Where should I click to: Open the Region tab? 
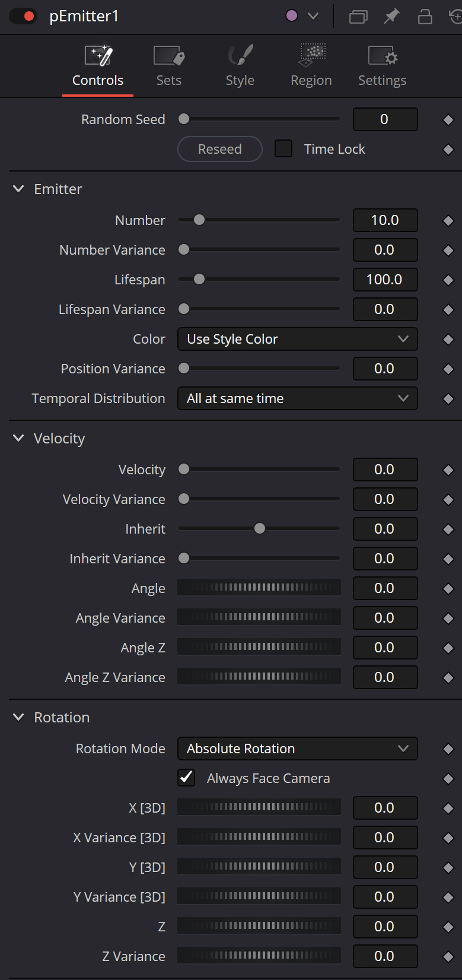[x=311, y=66]
